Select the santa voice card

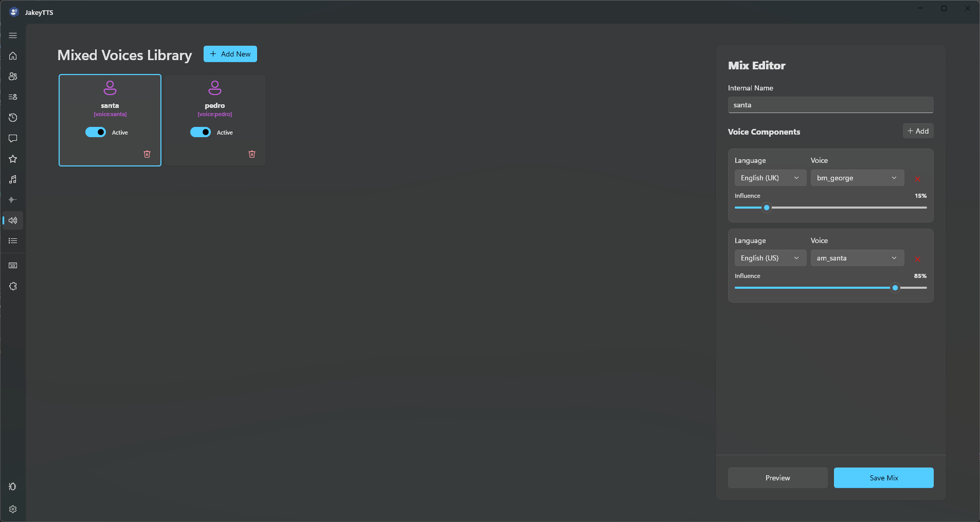pos(110,120)
